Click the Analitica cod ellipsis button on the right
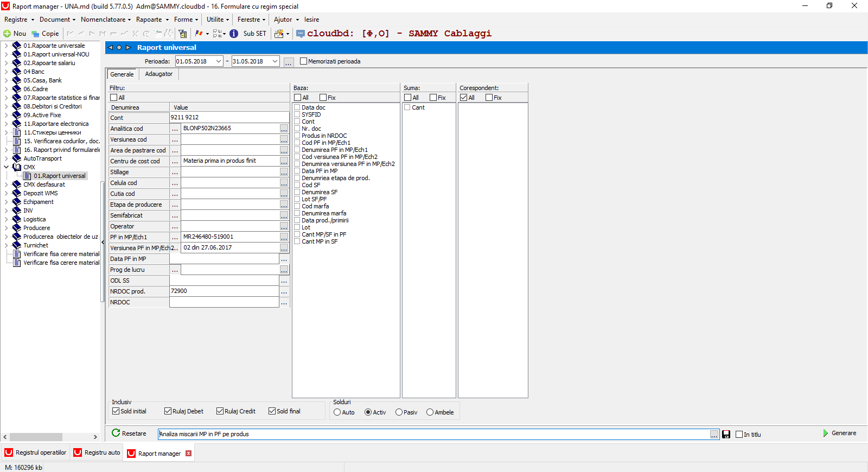 [284, 129]
